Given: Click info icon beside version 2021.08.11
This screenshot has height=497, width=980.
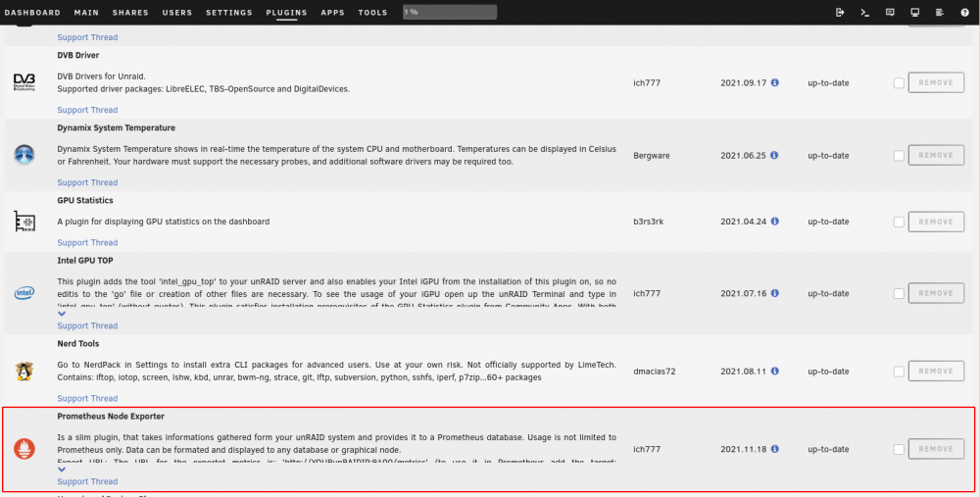Looking at the screenshot, I should tap(775, 371).
